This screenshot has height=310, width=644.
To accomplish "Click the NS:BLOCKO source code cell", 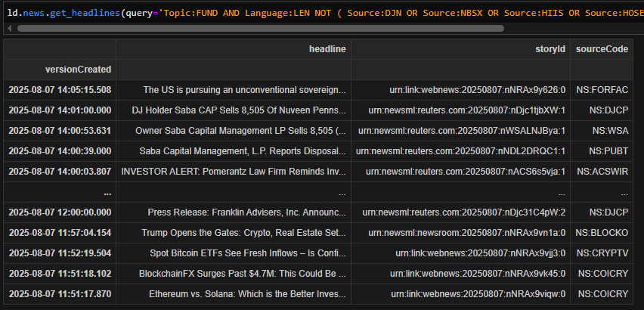I will point(602,233).
